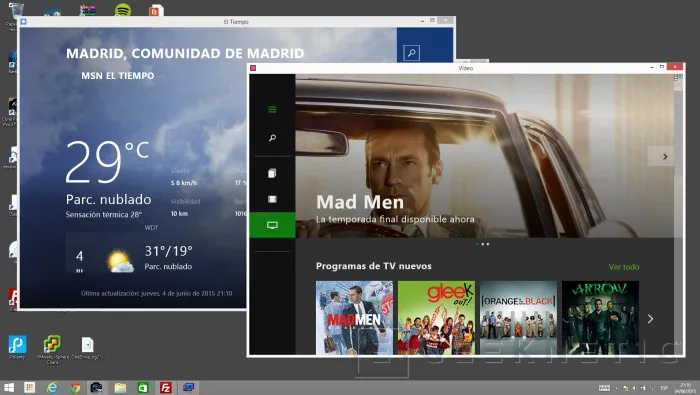
Task: Click the ESP language indicator
Action: coord(664,388)
